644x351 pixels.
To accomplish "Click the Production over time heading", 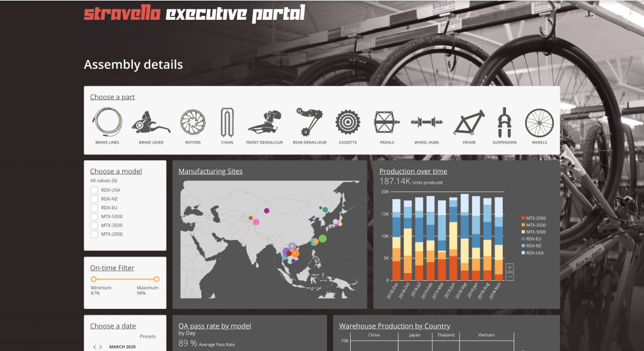I will (413, 172).
